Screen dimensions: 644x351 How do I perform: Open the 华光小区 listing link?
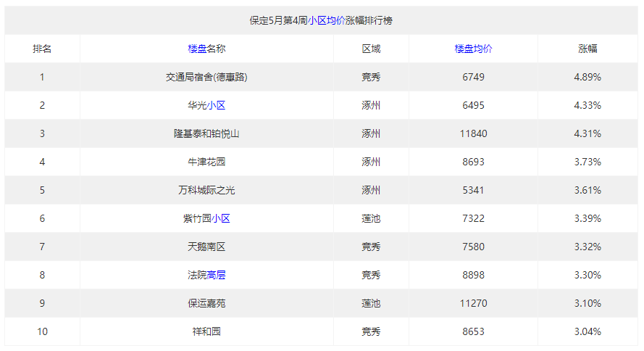coord(215,105)
